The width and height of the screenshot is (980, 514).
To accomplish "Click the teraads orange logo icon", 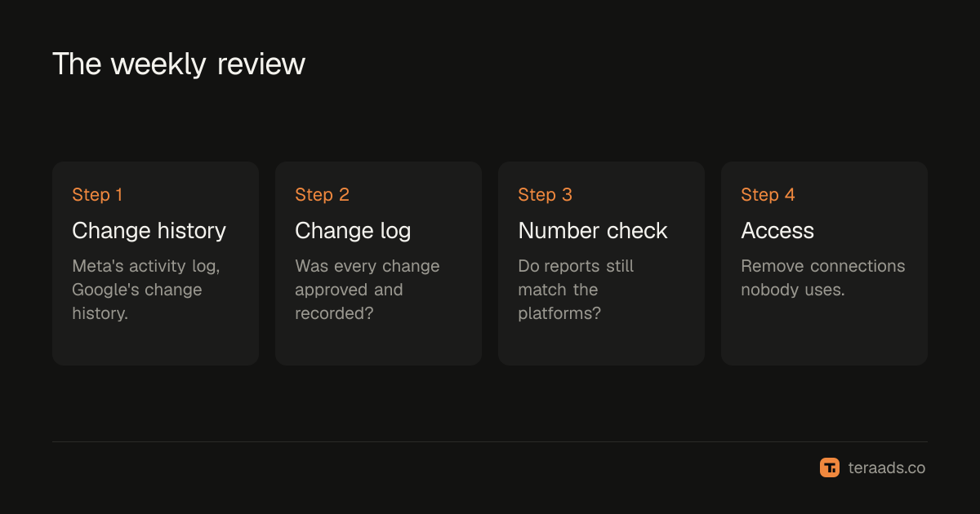I will point(830,467).
